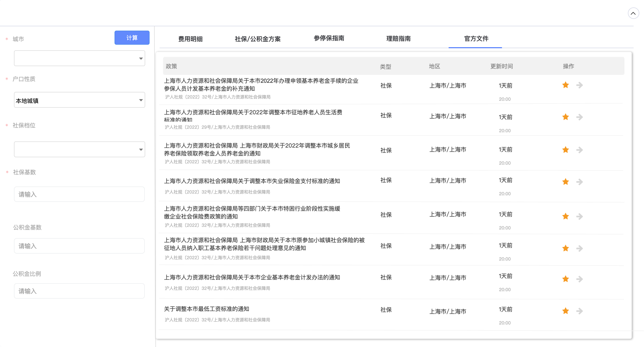Expand the 社保档位 dropdown

click(79, 149)
